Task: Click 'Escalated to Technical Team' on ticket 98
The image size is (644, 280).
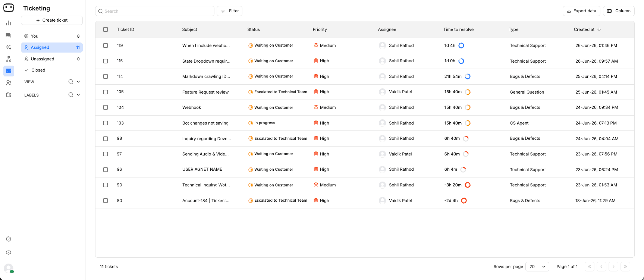Action: point(281,138)
